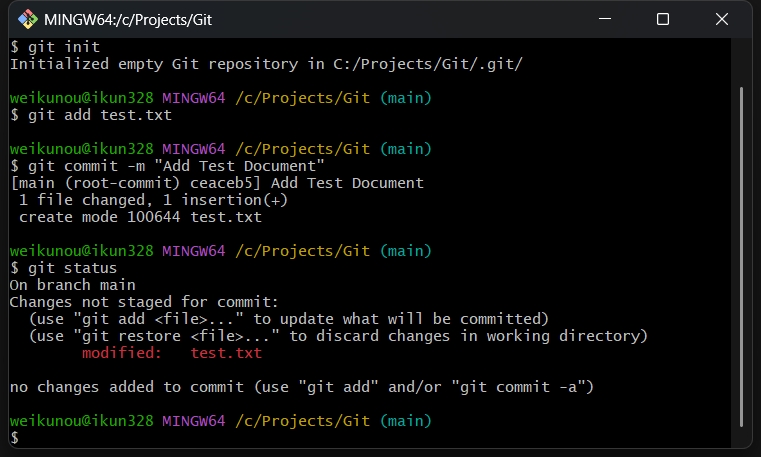This screenshot has width=761, height=457.
Task: Click the 'create mode 100644 test.txt' line
Action: pos(140,217)
